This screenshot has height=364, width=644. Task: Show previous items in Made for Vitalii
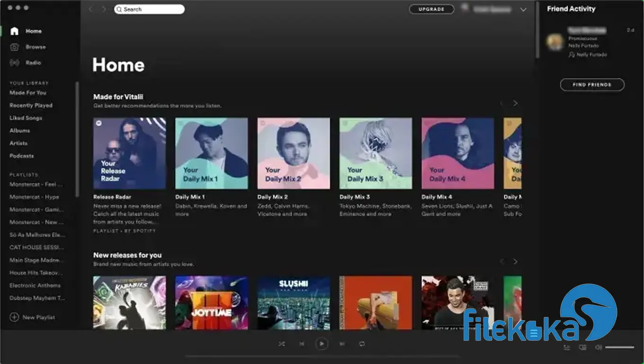coord(502,103)
